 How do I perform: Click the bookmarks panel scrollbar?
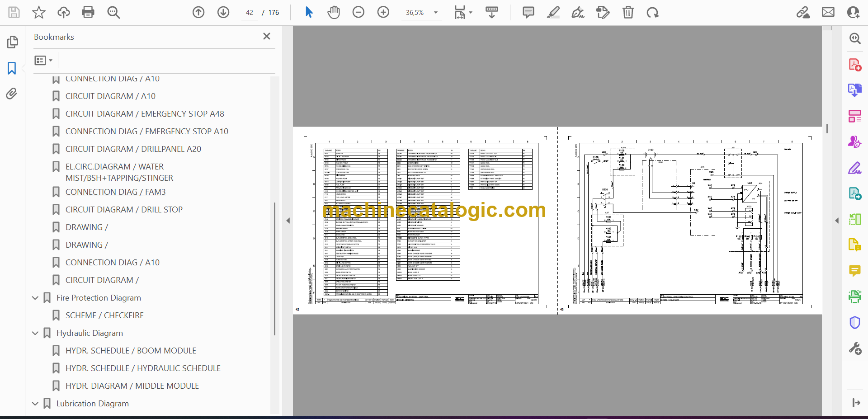coord(274,269)
